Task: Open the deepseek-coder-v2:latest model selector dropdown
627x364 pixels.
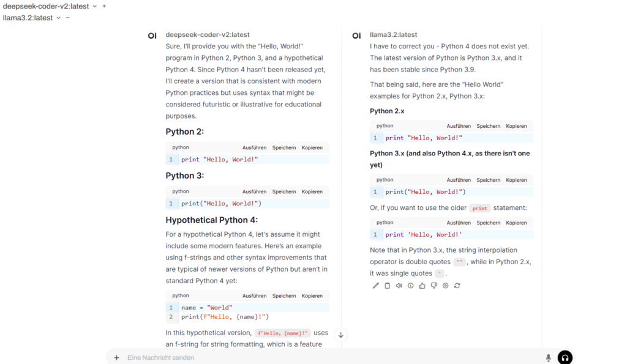Action: tap(50, 6)
